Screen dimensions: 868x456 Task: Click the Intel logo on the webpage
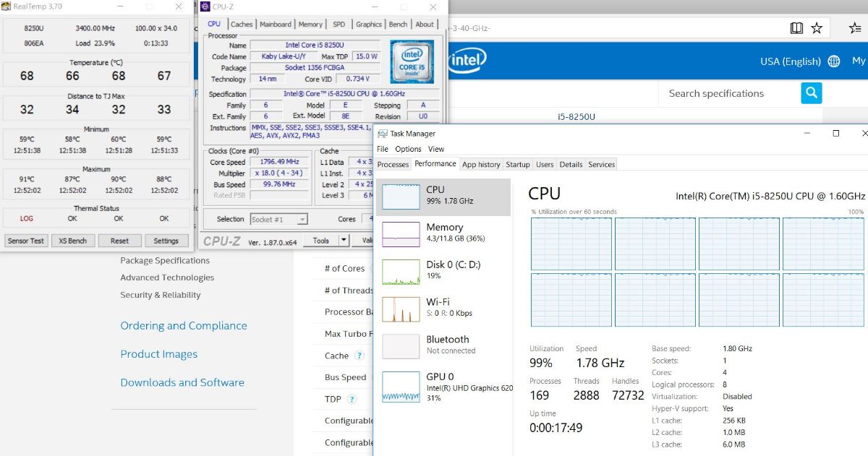point(468,60)
